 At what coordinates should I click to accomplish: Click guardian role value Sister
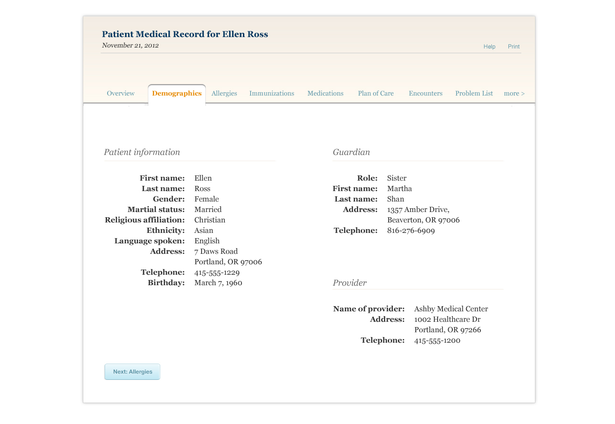pyautogui.click(x=397, y=178)
